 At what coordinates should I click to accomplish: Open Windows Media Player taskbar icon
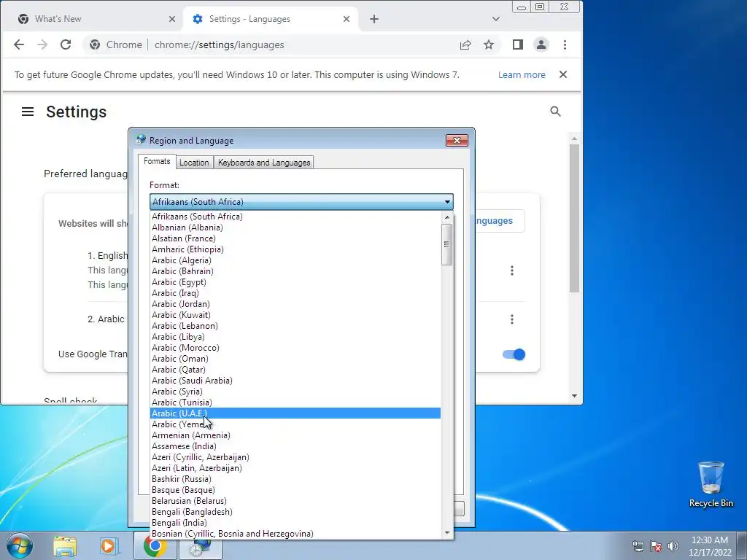click(108, 546)
